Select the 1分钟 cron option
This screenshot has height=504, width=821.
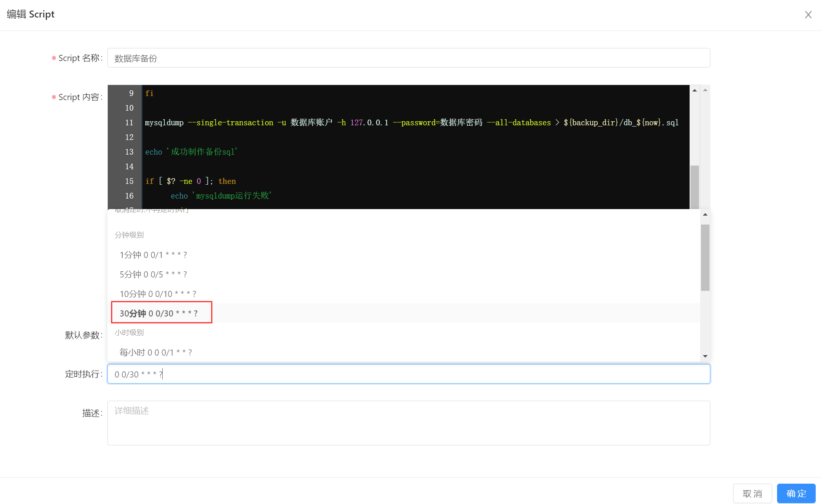pyautogui.click(x=153, y=255)
